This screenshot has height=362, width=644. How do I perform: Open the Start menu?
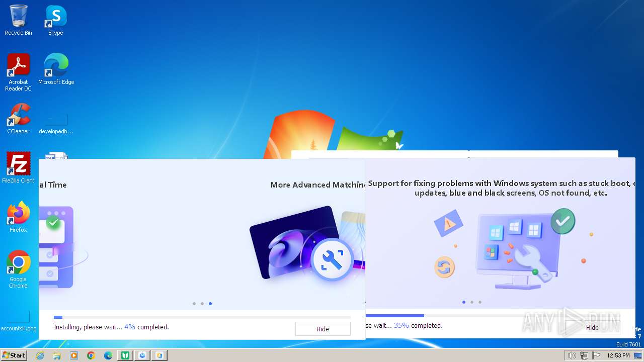(14, 355)
